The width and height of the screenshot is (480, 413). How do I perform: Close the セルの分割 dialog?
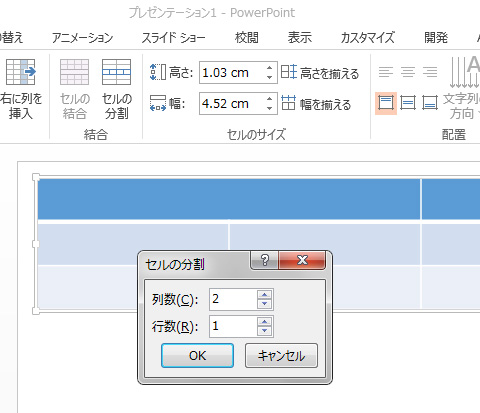302,260
